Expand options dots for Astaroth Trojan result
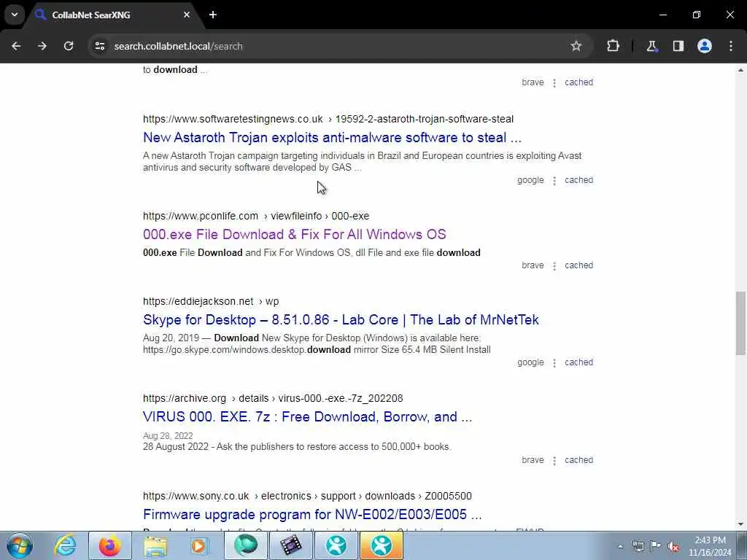 tap(554, 181)
